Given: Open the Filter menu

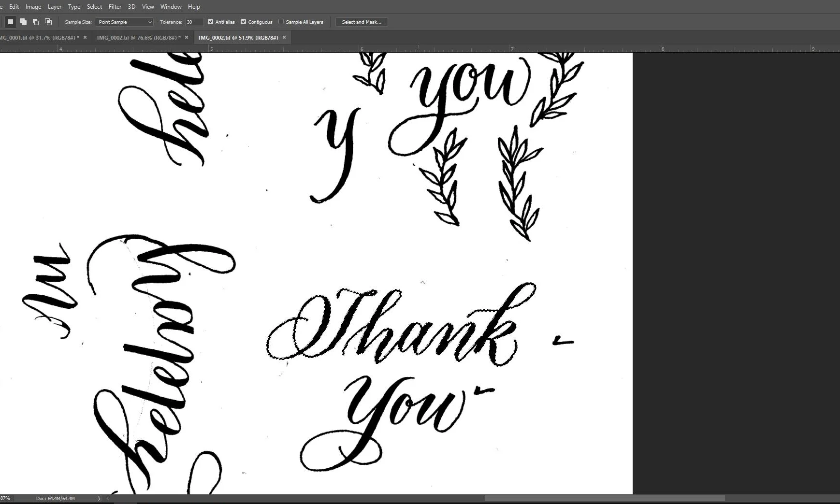Looking at the screenshot, I should click(x=115, y=6).
